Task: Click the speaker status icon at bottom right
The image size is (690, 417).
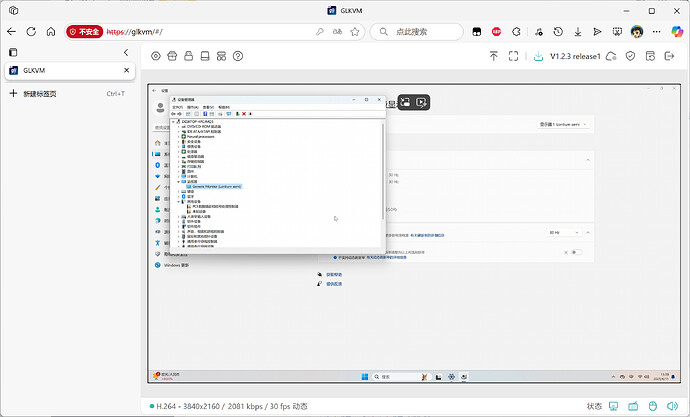Action: click(x=671, y=407)
